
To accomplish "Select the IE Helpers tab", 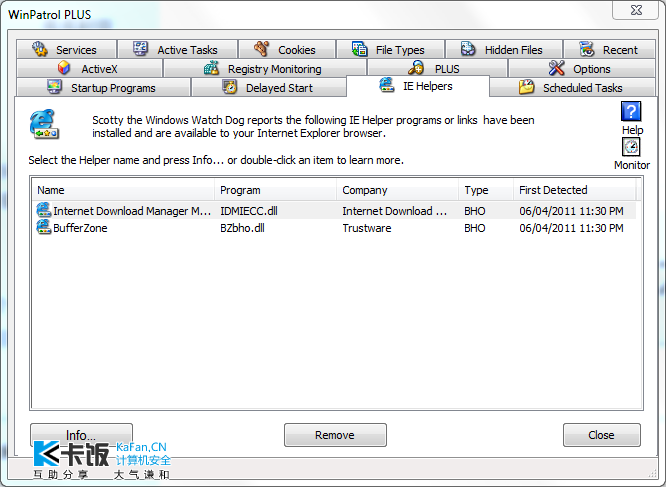I will [x=418, y=86].
